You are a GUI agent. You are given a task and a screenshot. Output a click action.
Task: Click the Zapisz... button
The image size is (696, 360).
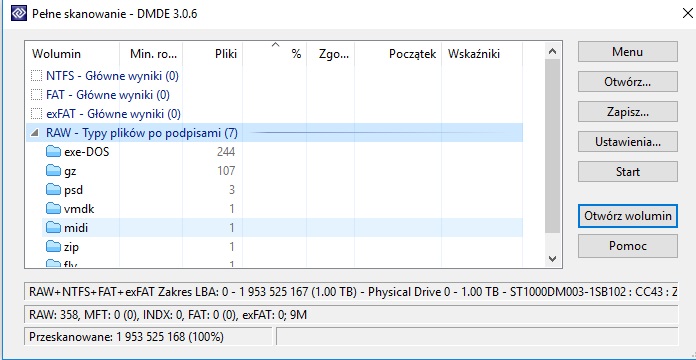coord(628,112)
